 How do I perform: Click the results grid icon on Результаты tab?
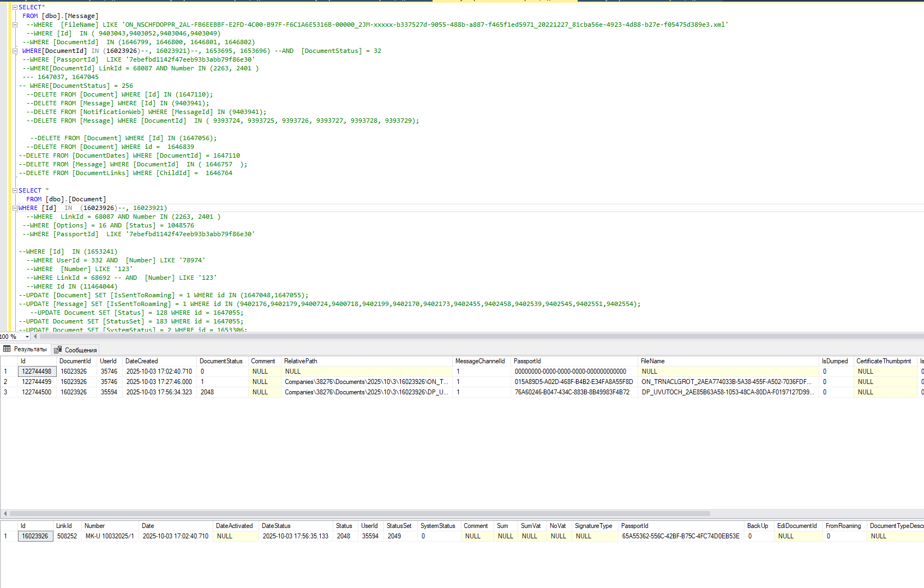(x=7, y=349)
